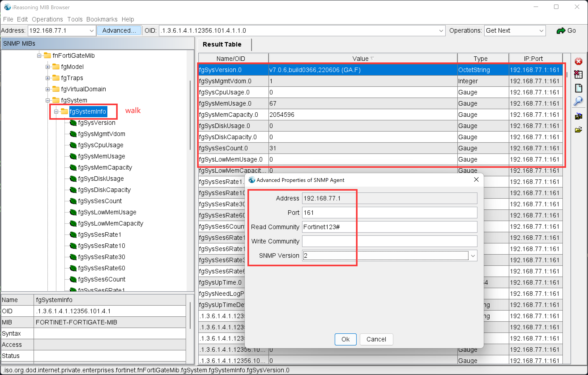Viewport: 588px width, 375px height.
Task: Click the green Go arrow icon
Action: [x=561, y=30]
